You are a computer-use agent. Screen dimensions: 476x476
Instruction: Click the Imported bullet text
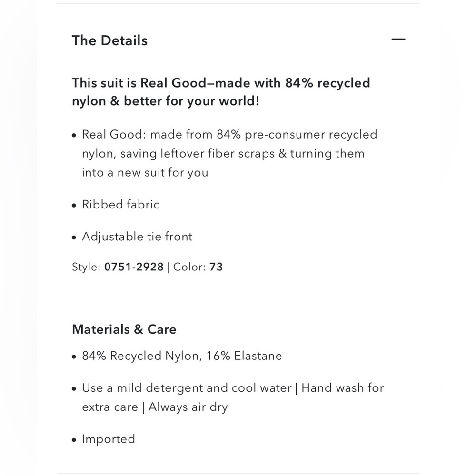click(x=109, y=439)
